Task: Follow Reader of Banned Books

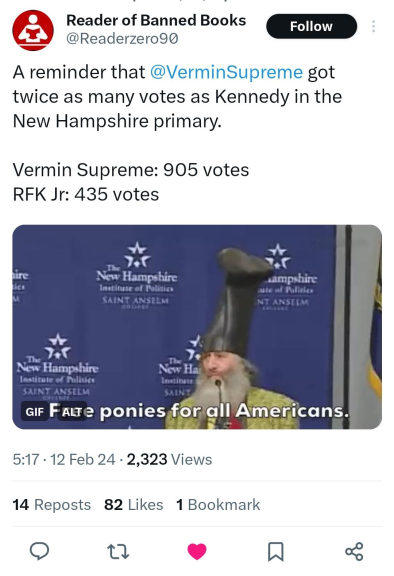Action: 311,26
